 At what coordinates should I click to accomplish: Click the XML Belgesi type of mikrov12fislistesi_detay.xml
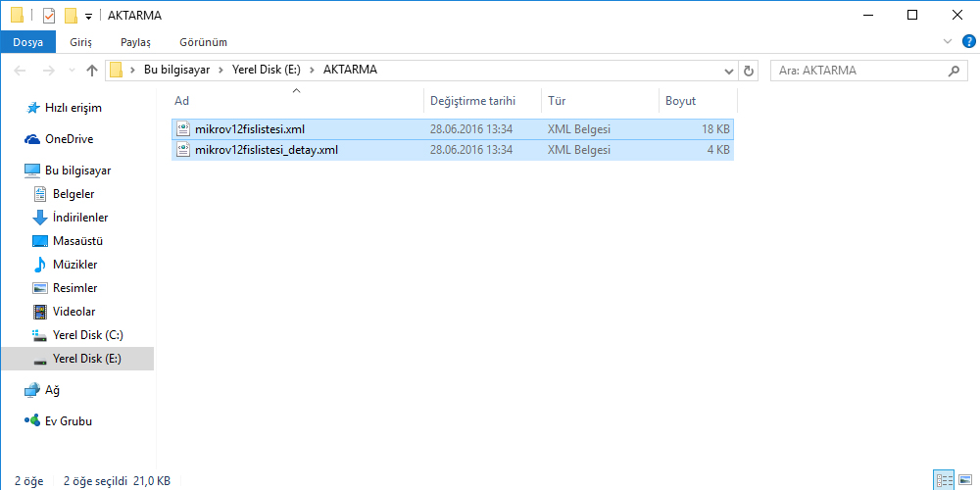[579, 150]
